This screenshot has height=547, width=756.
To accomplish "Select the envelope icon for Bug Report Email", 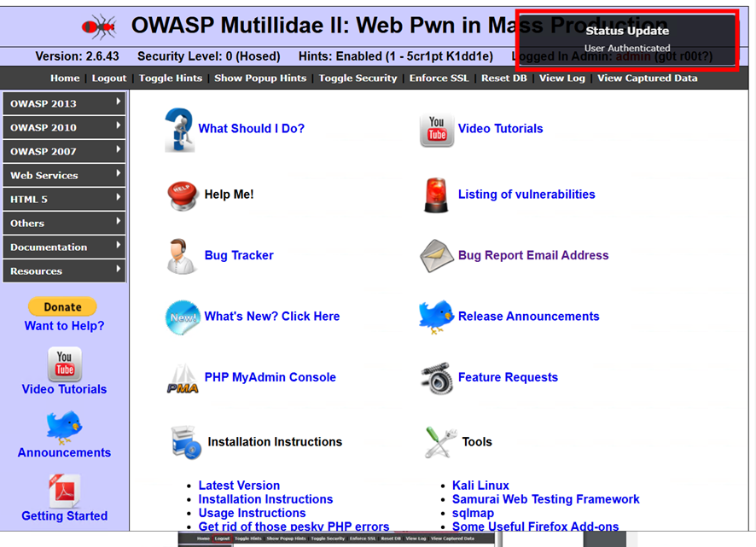I will [437, 256].
